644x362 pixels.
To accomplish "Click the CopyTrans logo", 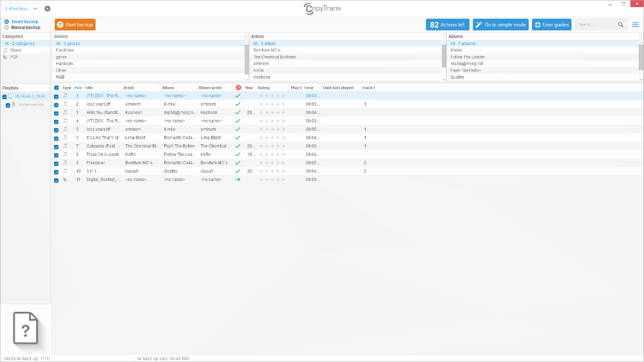I will coord(322,8).
